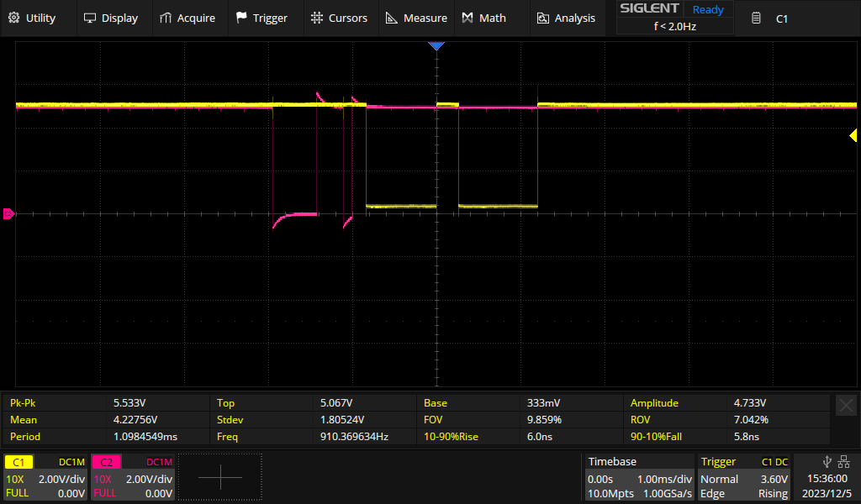The height and width of the screenshot is (504, 861).
Task: Close the measurement panel with X
Action: click(x=846, y=406)
